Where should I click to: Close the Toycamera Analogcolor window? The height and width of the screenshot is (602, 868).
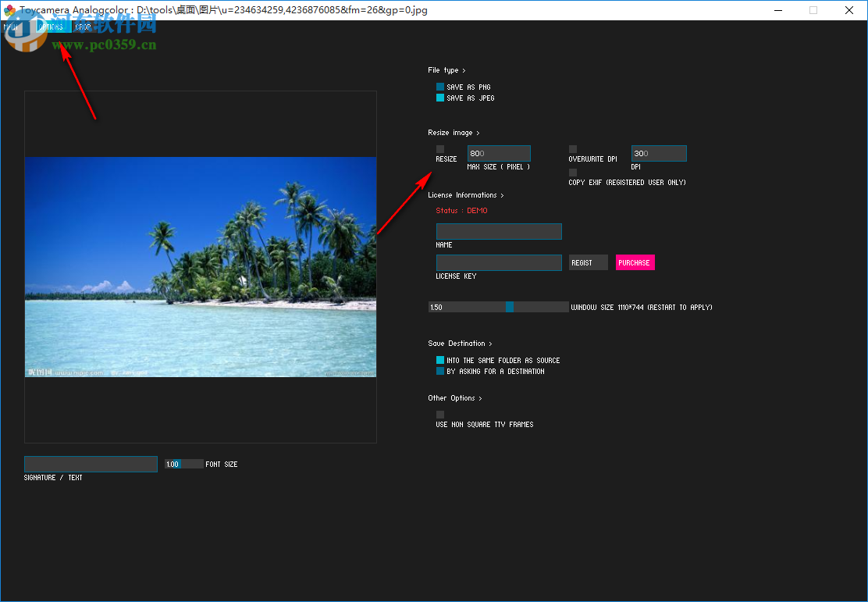[x=849, y=10]
